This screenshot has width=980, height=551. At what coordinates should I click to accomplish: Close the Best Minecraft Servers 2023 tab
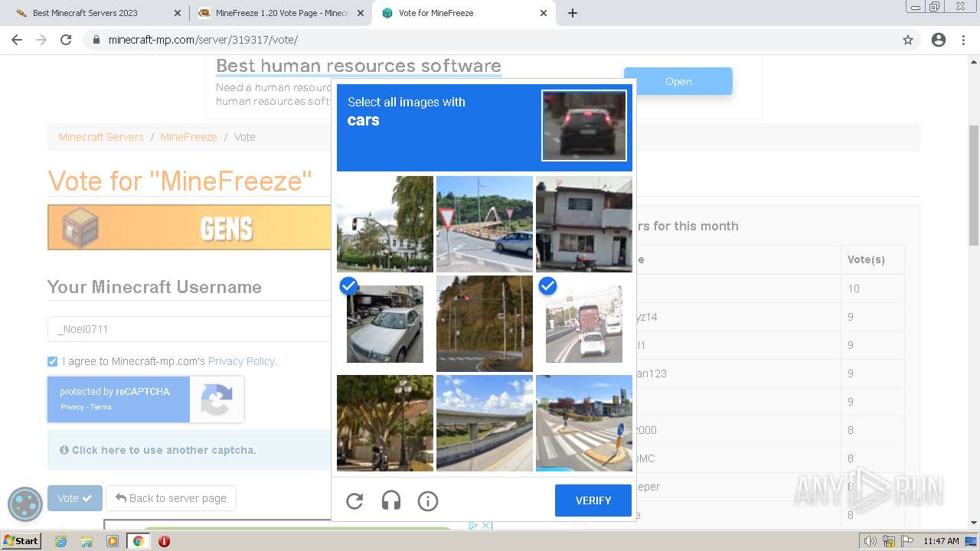point(178,13)
